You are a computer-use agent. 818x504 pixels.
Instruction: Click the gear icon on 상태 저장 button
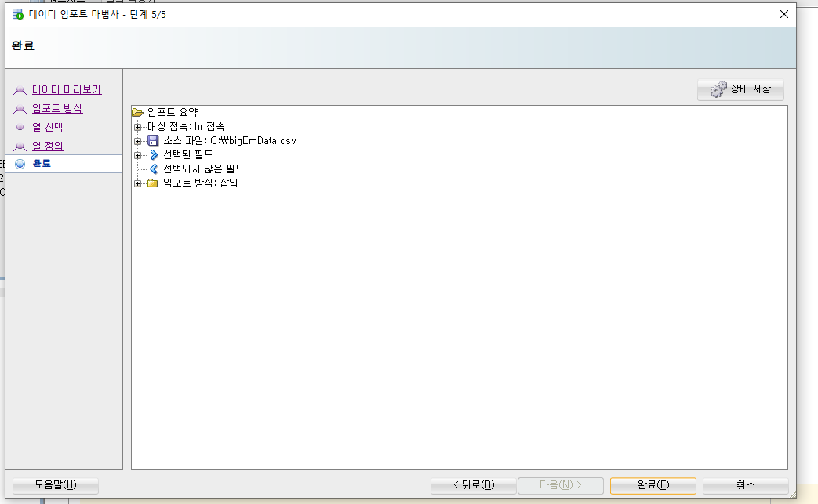(718, 89)
